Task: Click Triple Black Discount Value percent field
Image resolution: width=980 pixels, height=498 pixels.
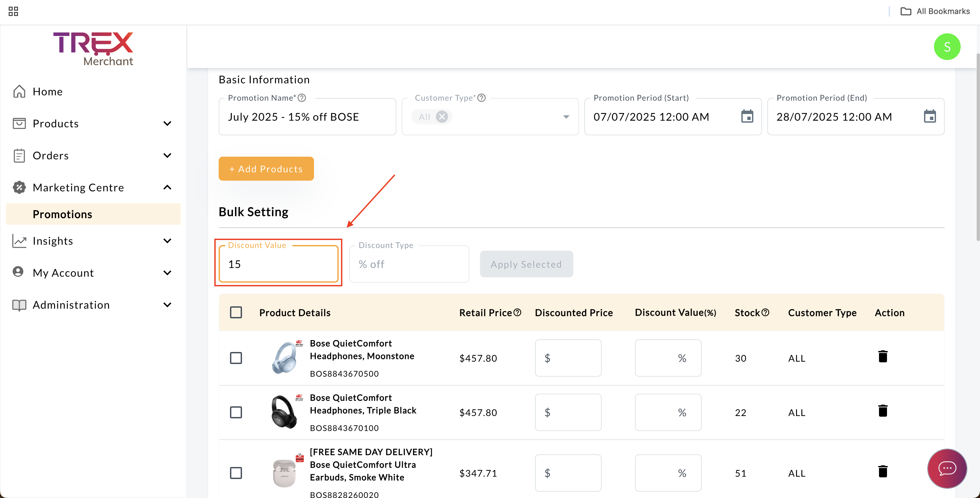Action: [668, 412]
